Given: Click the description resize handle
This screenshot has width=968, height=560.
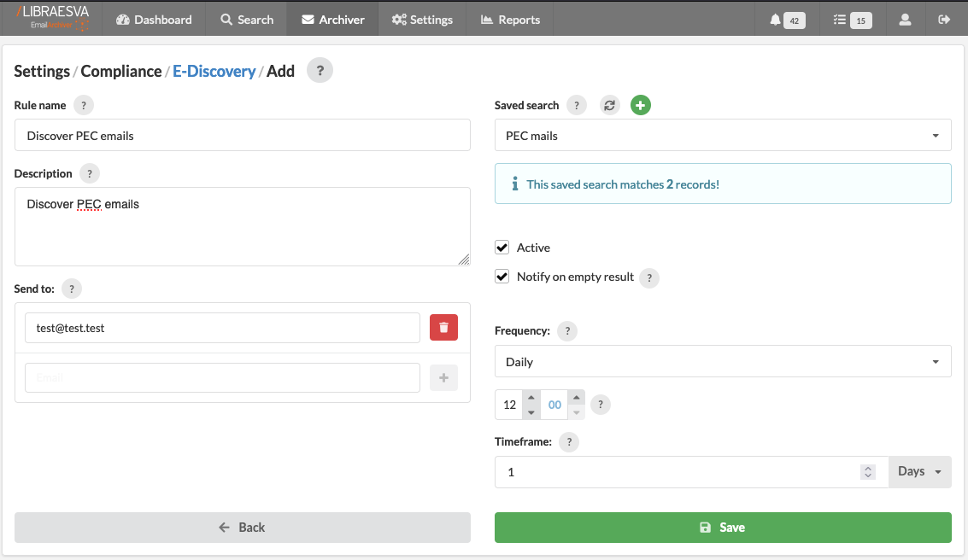Looking at the screenshot, I should click(464, 260).
